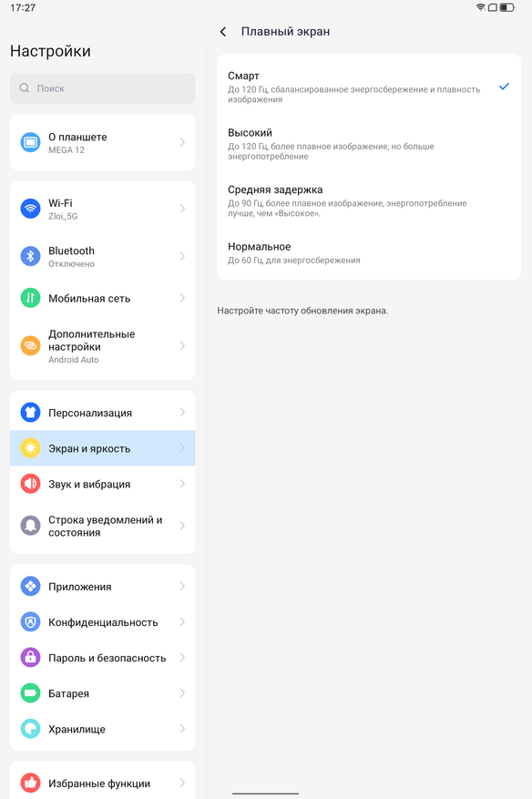Click the Поиск search field
The width and height of the screenshot is (532, 799).
(x=102, y=88)
